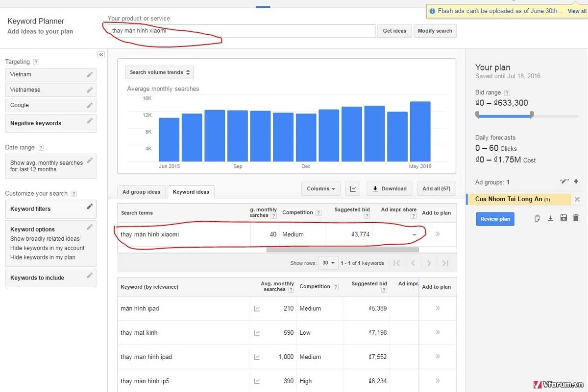This screenshot has height=392, width=588.
Task: Go to previous page of keywords
Action: tap(413, 263)
